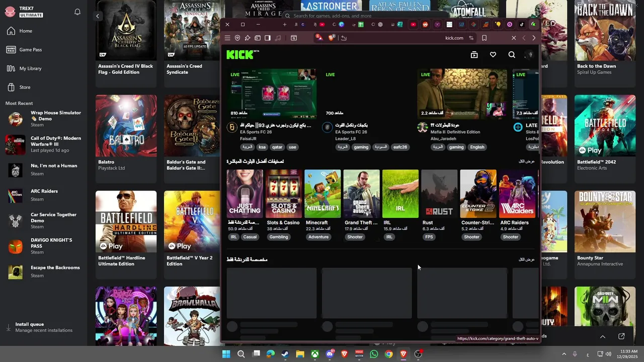Image resolution: width=644 pixels, height=362 pixels.
Task: Bookmark this page with the bookmark icon
Action: tap(484, 38)
